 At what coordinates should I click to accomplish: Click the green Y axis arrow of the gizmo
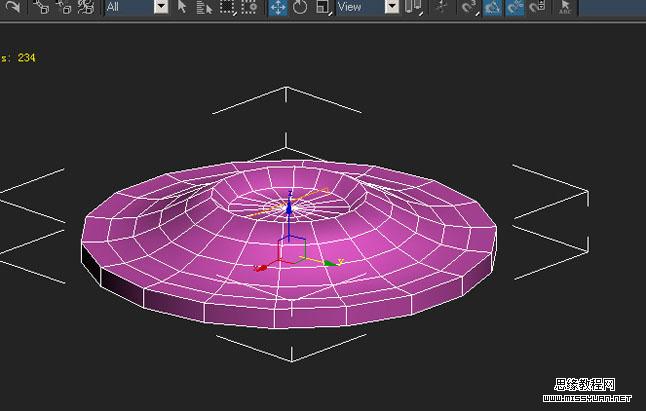point(330,263)
